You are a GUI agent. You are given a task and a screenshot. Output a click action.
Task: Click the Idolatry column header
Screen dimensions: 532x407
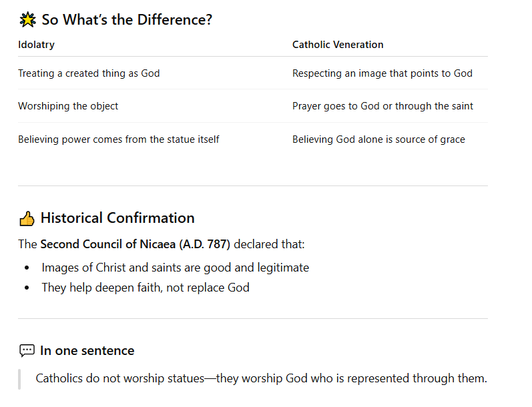(x=36, y=45)
